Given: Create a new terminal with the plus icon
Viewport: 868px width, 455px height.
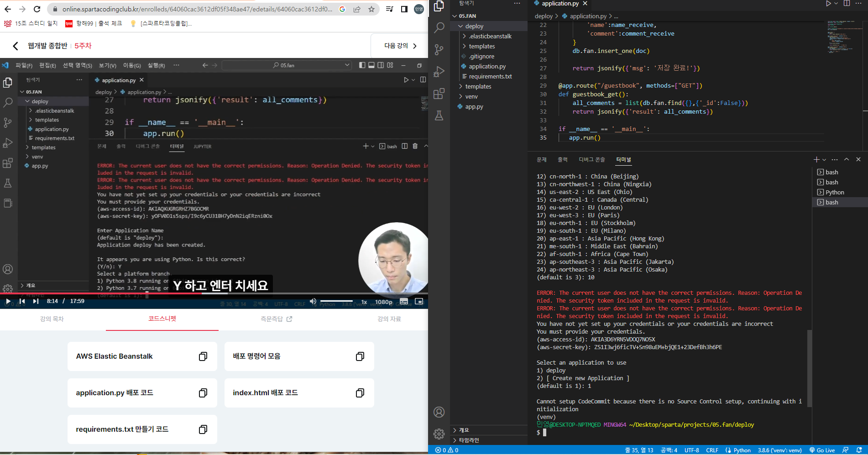Looking at the screenshot, I should pos(816,159).
